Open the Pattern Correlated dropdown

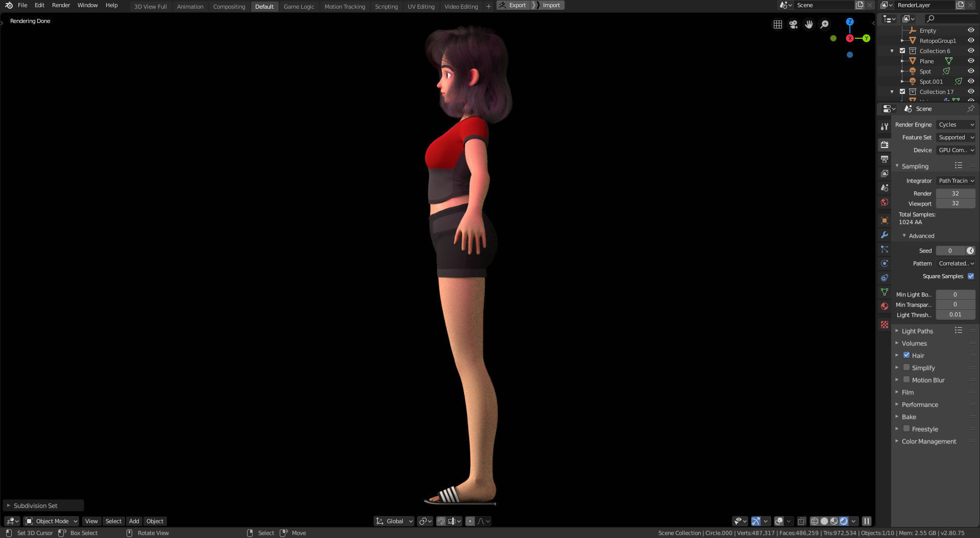click(955, 263)
